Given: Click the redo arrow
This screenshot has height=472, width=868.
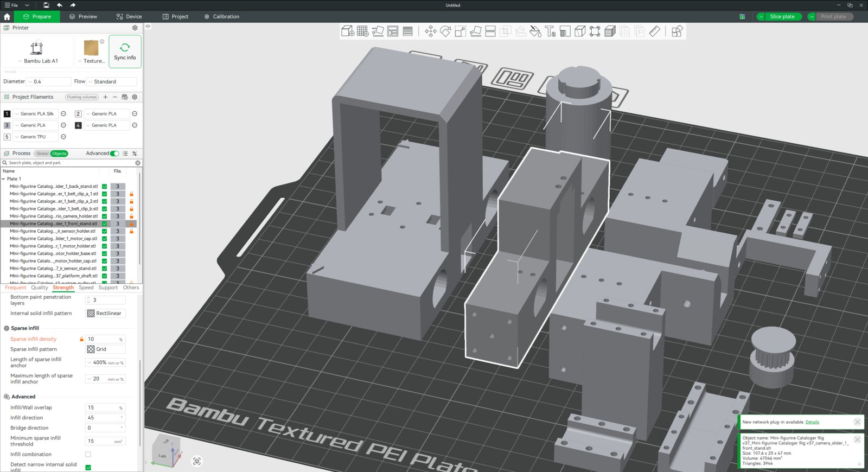Looking at the screenshot, I should click(73, 5).
